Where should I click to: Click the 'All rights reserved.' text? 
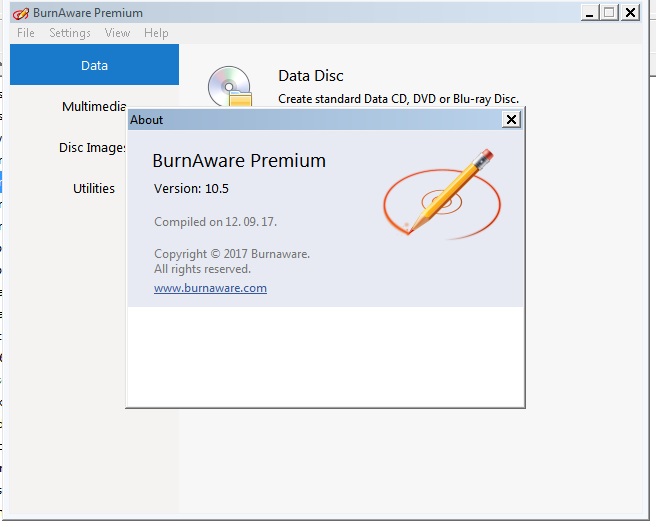click(202, 269)
